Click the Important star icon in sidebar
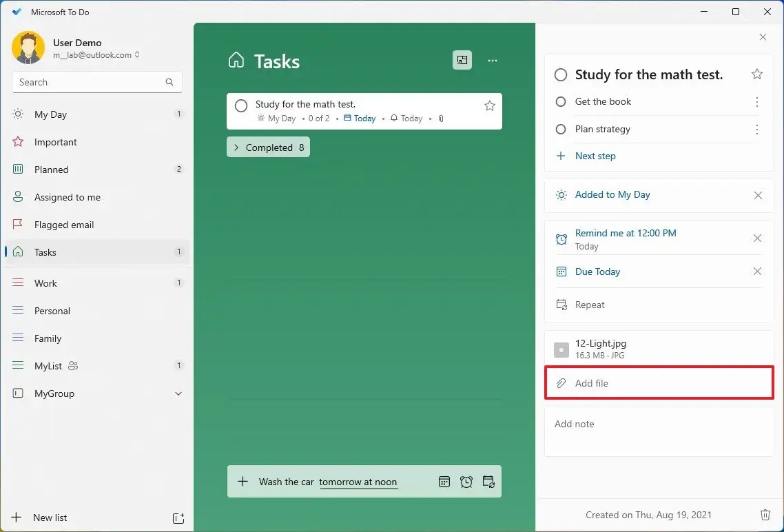 point(17,142)
